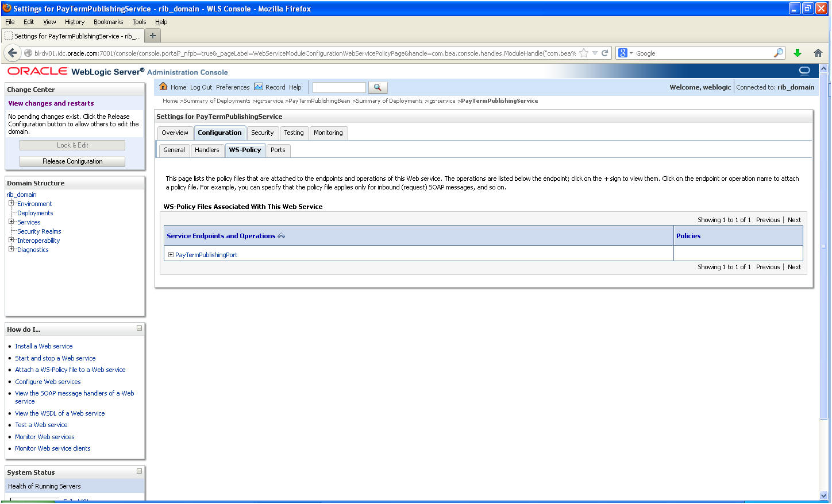
Task: Click the magnifier search button in console
Action: (x=378, y=87)
